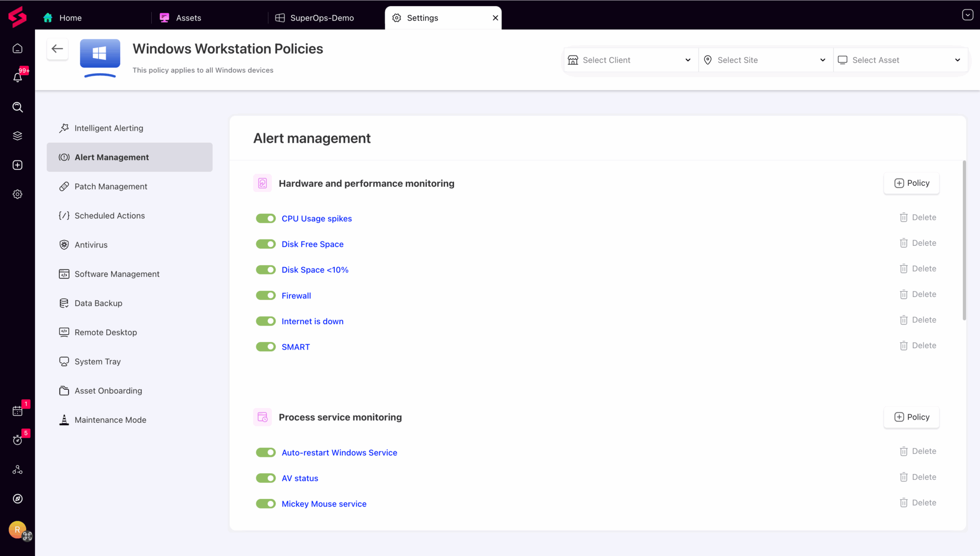980x556 pixels.
Task: Open Remote Desktop section
Action: click(130, 332)
